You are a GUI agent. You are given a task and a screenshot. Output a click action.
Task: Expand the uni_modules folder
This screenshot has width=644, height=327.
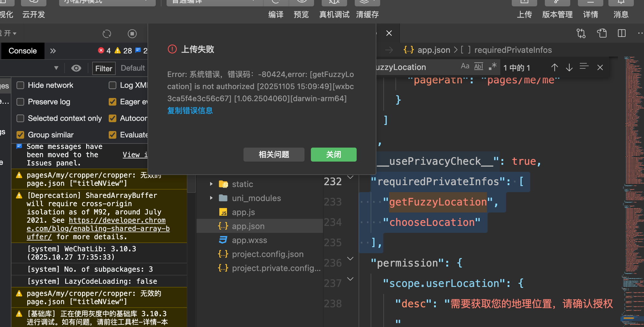(x=211, y=198)
